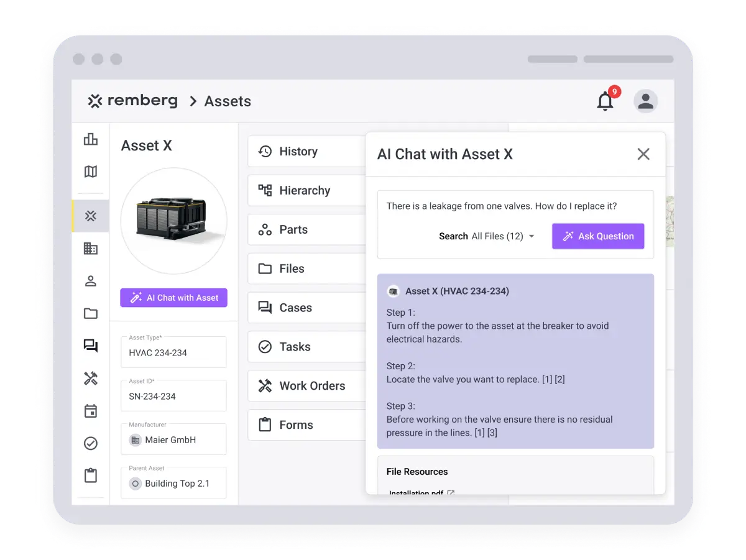Open the files folder sidebar icon
Viewport: 746px width, 560px height.
point(91,313)
